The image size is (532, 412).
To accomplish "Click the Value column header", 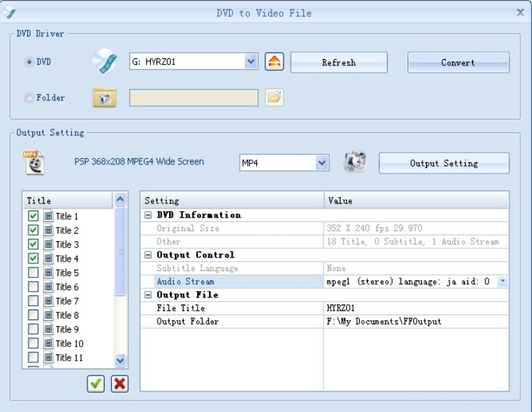I will (416, 200).
